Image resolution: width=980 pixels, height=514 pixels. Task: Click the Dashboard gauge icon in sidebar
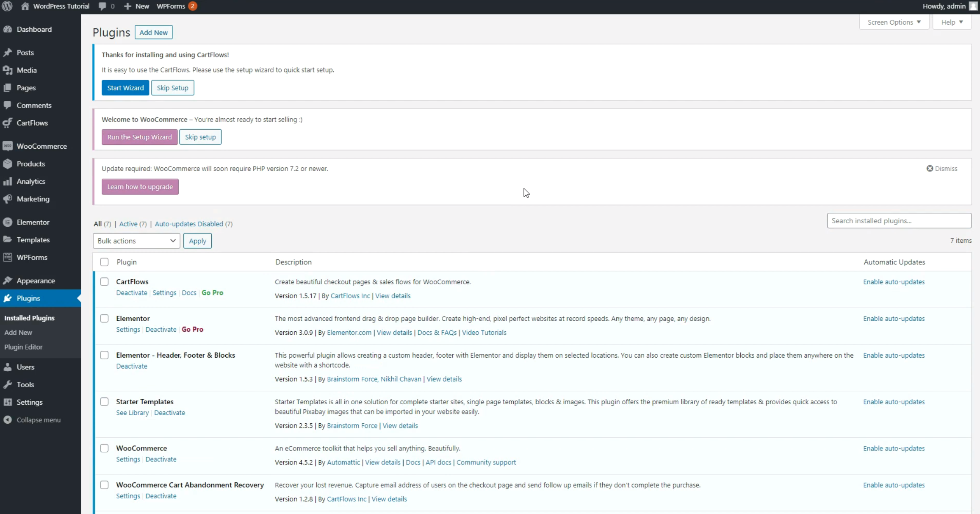point(8,29)
